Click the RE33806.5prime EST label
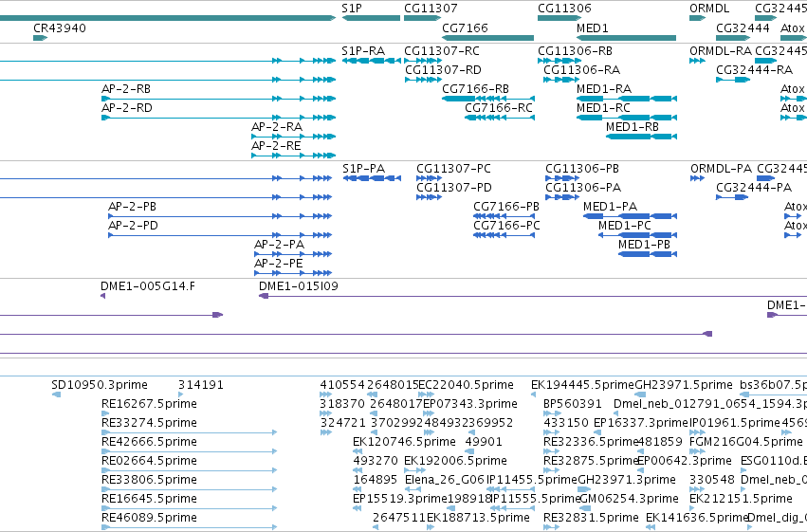 click(x=149, y=480)
